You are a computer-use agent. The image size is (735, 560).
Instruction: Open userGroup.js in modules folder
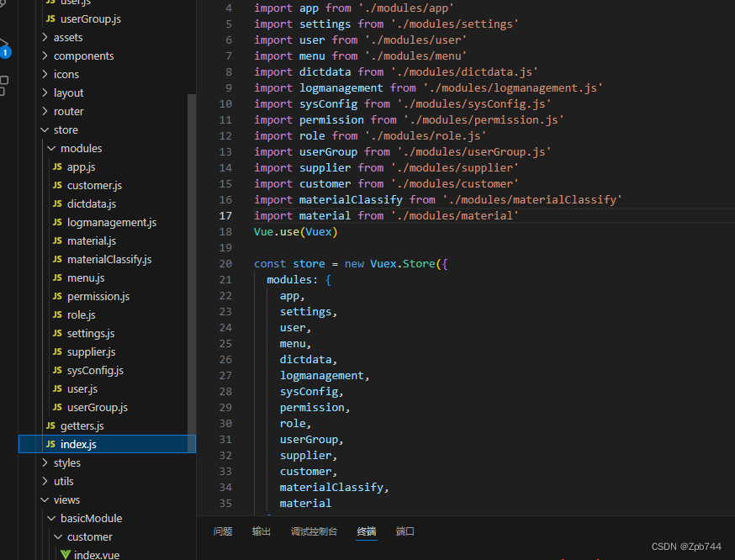(97, 408)
